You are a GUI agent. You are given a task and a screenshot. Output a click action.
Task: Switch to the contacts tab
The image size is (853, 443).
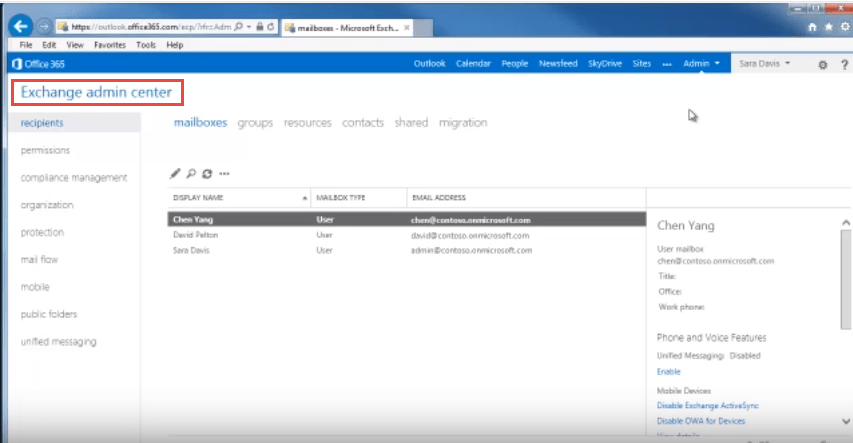click(x=363, y=123)
